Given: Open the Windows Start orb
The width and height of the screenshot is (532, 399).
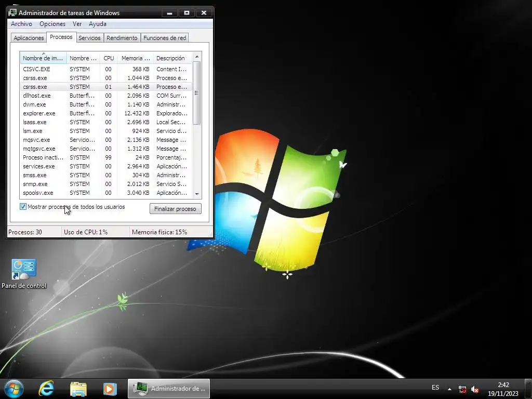Looking at the screenshot, I should 14,389.
